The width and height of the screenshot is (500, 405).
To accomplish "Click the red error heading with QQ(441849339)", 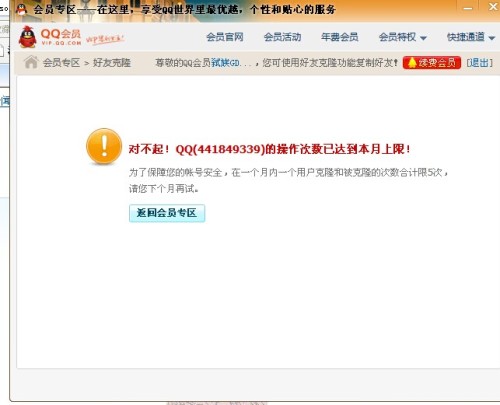I will [x=269, y=149].
